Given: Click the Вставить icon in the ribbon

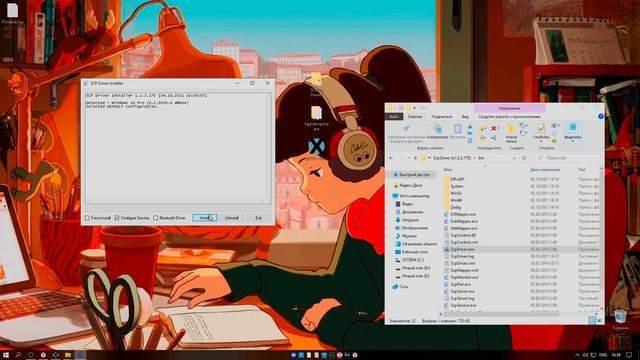Looking at the screenshot, I should 457,129.
